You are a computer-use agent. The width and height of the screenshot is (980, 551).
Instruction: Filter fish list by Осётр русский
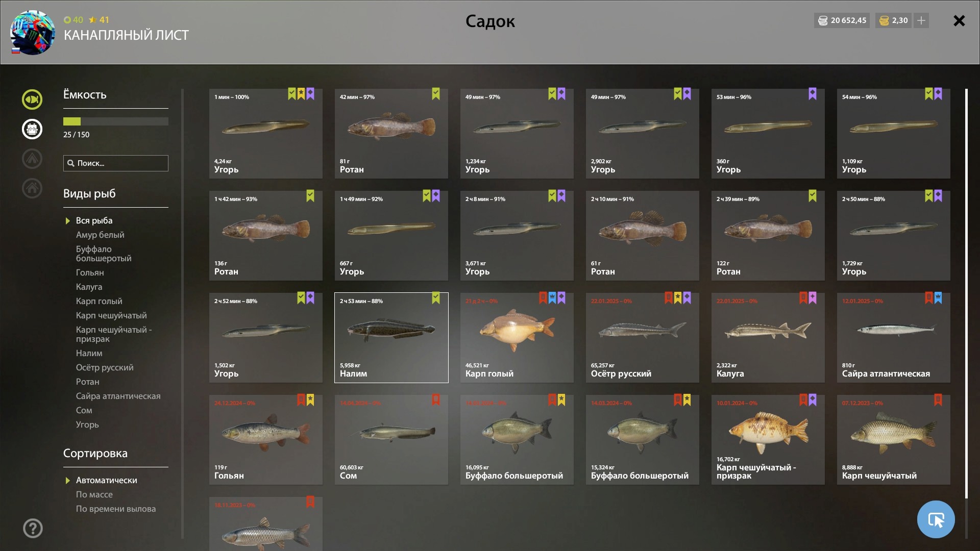point(105,367)
